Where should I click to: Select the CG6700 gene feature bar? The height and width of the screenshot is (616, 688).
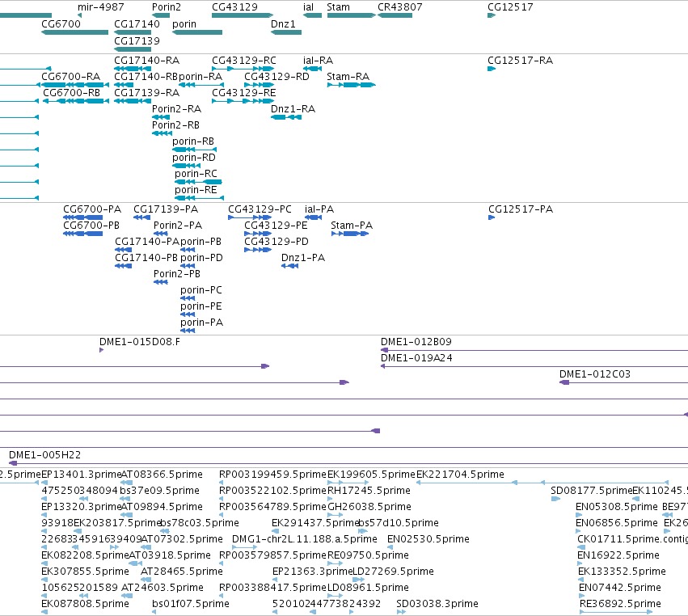[74, 32]
